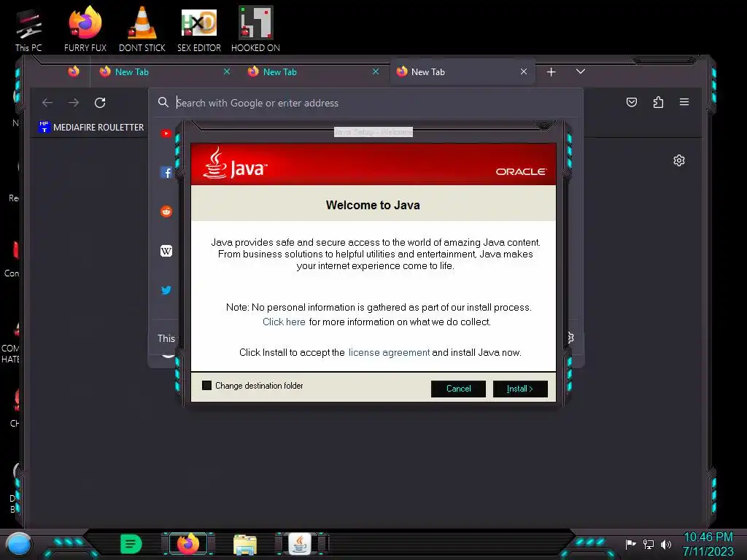Switch to Firefox from the taskbar
The image size is (747, 560).
tap(187, 544)
